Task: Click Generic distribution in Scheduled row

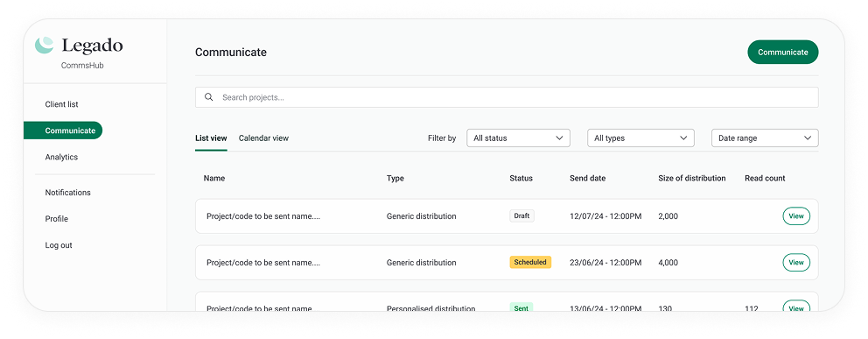Action: [421, 263]
